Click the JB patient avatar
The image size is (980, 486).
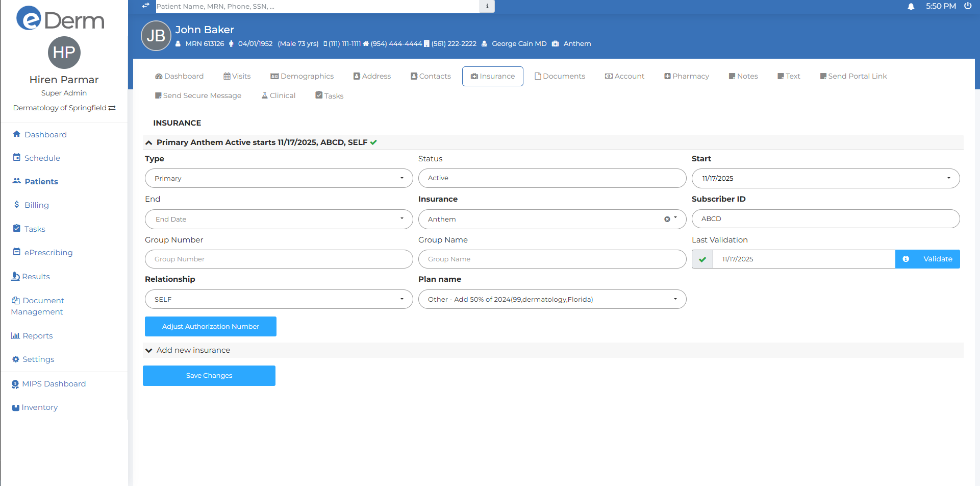(156, 36)
